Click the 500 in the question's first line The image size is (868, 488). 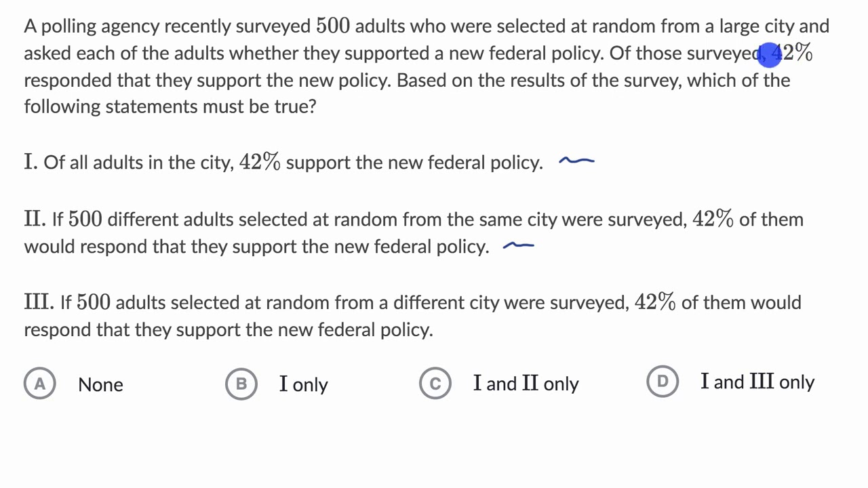333,26
